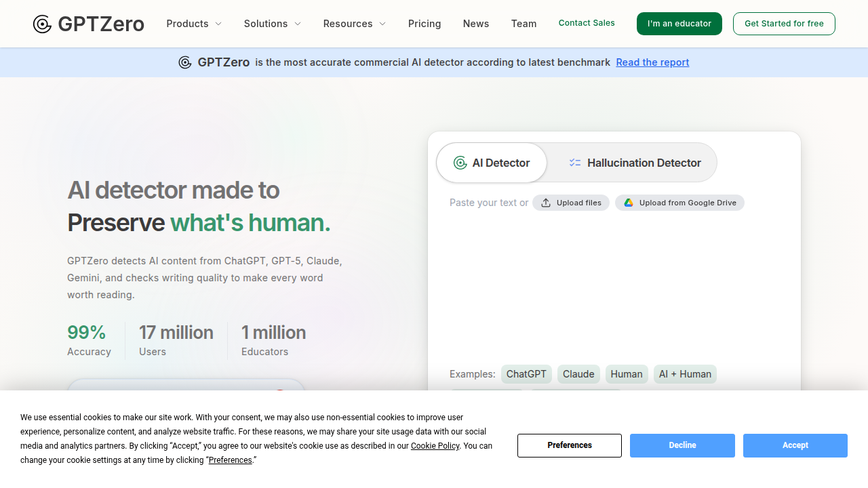Load the AI + Human example
This screenshot has width=868, height=488.
point(685,374)
